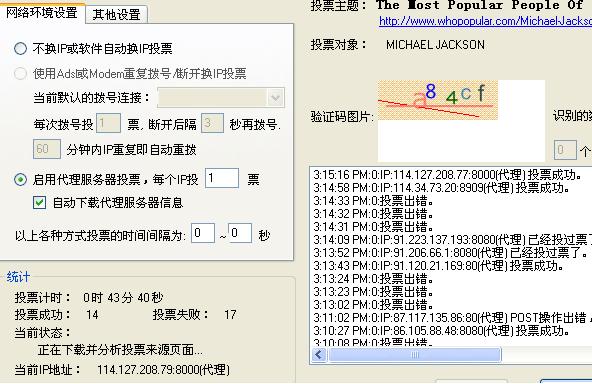Click the 每个IP投 votes field
Screen dimensions: 592x384
pos(222,178)
